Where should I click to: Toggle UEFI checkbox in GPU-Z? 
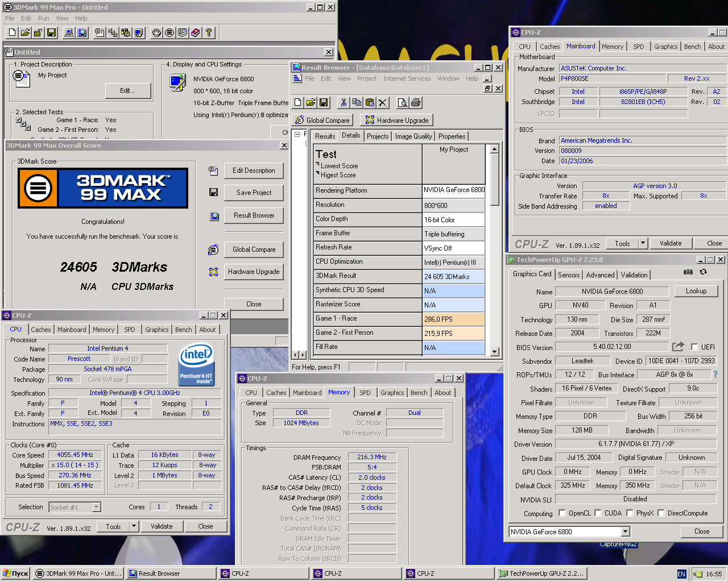coord(694,347)
